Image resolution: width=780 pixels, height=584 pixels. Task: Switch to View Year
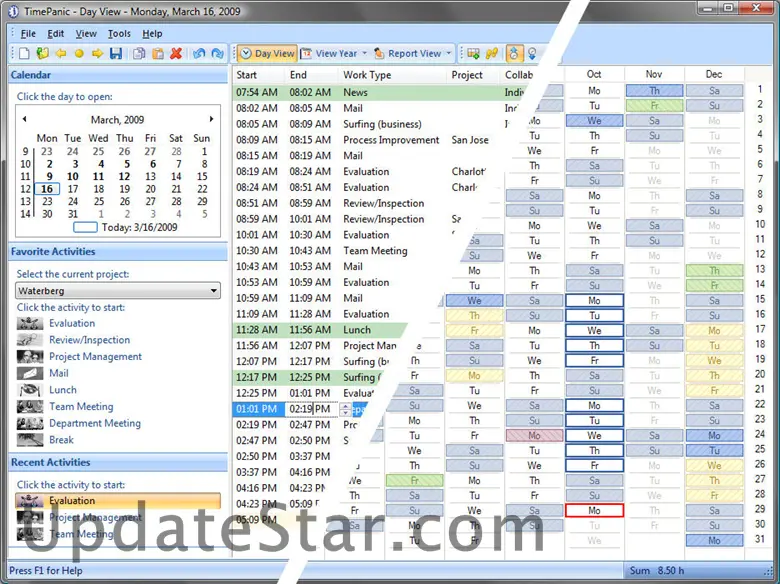pyautogui.click(x=329, y=53)
